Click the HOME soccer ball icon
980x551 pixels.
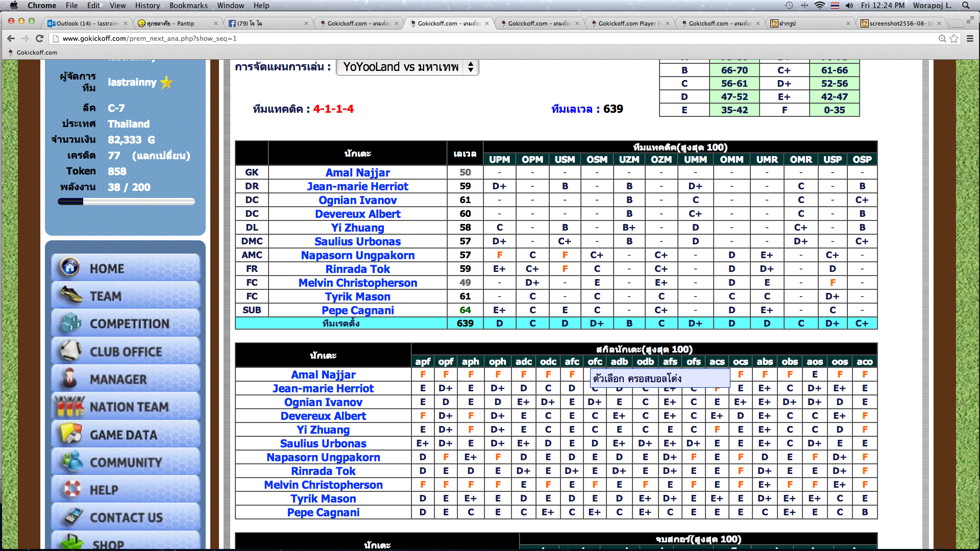click(x=70, y=267)
